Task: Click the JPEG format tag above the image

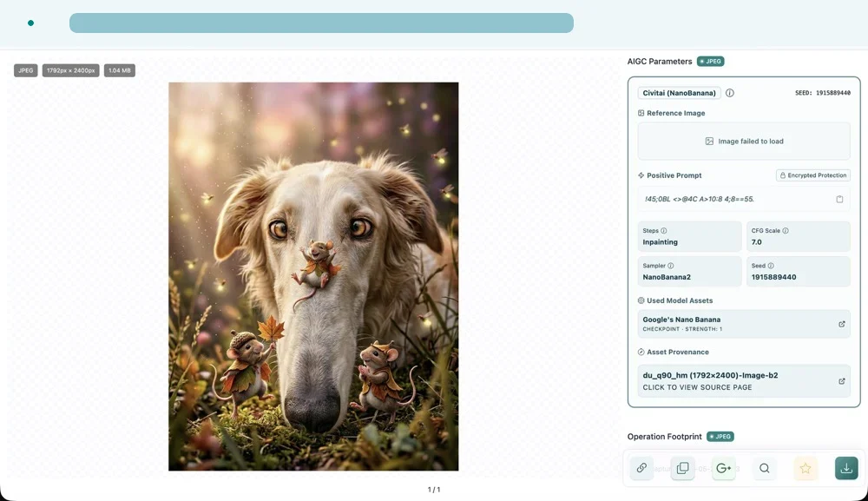Action: (25, 70)
